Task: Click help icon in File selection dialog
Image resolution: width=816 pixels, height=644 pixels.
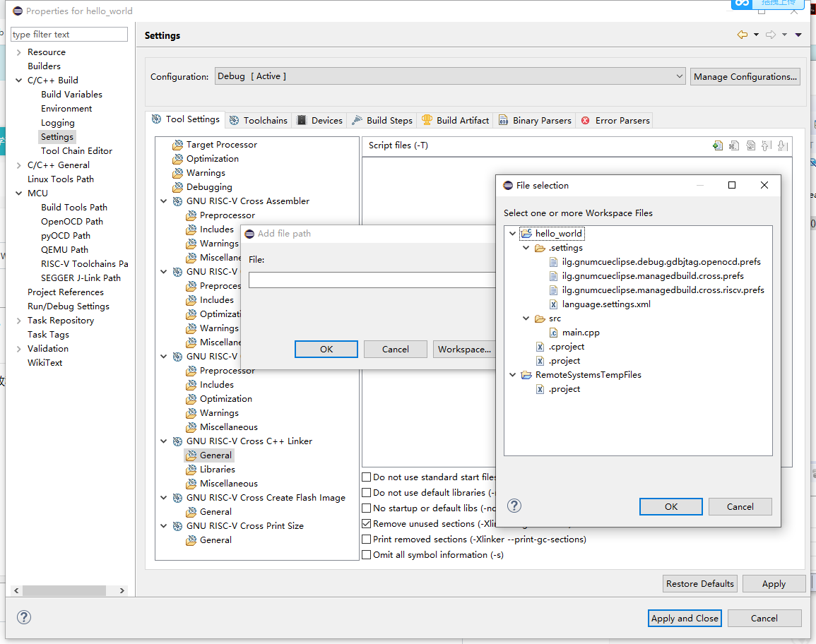Action: tap(515, 506)
